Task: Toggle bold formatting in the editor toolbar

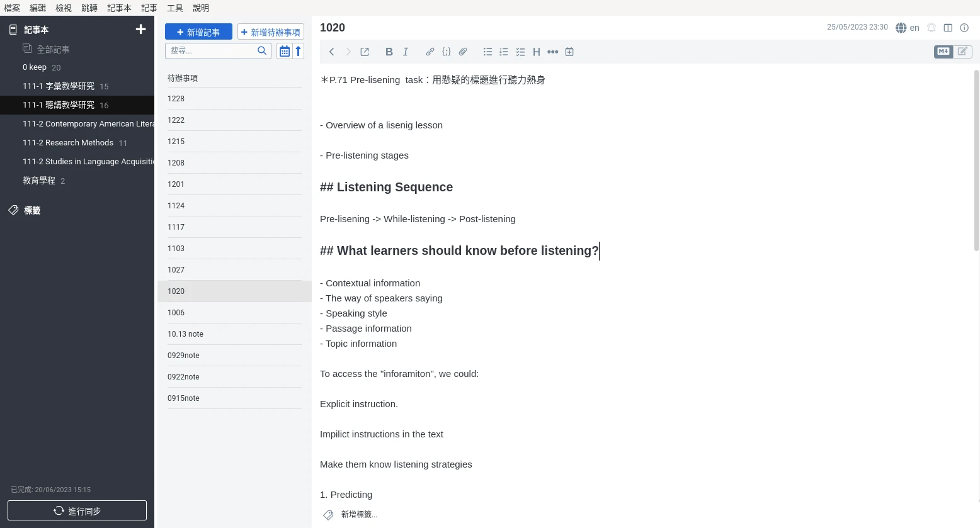Action: [x=389, y=52]
